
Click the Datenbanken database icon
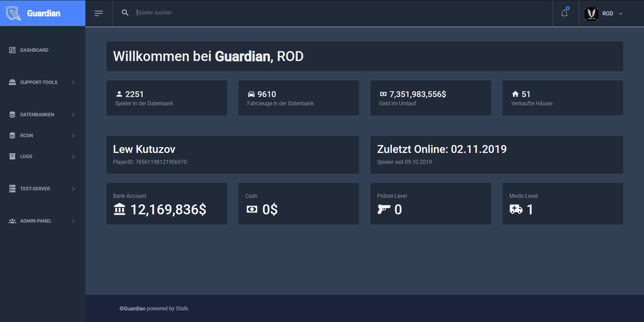pyautogui.click(x=12, y=115)
